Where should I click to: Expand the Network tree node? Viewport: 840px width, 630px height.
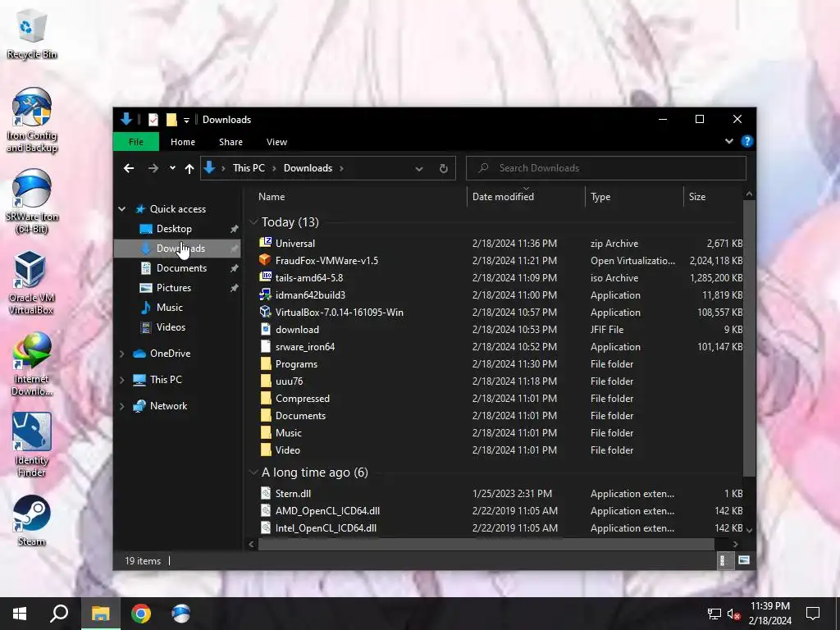click(x=122, y=406)
